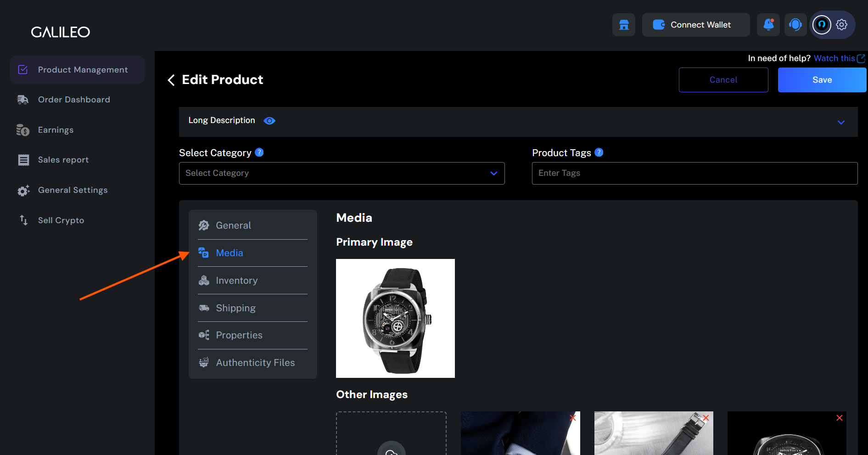
Task: Open the storefront icon in header
Action: point(624,25)
